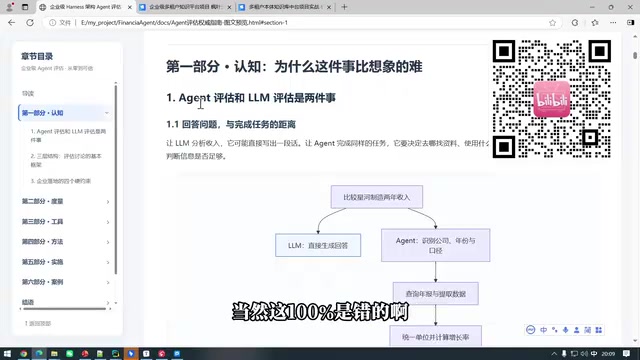
Task: Expand the 第六部分·案例 chevron
Action: [x=108, y=282]
